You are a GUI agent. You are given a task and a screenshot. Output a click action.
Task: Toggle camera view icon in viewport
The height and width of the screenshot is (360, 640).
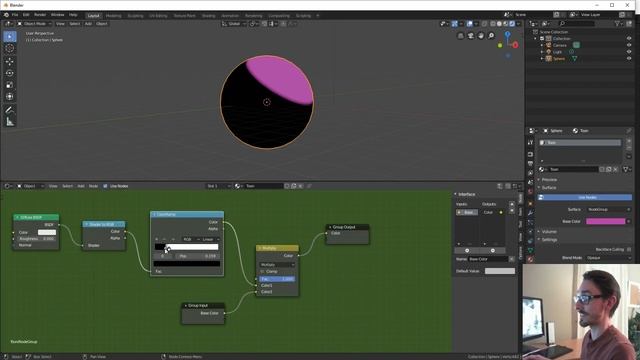pos(471,36)
